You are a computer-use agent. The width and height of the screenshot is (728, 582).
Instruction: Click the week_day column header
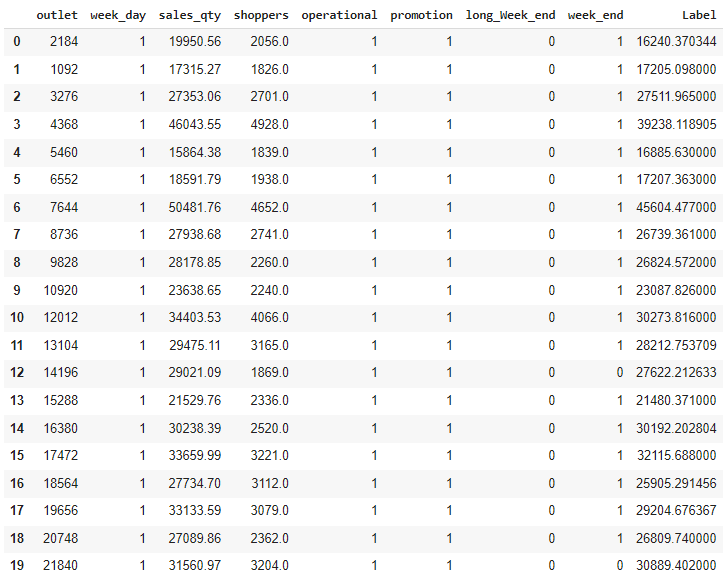coord(118,16)
